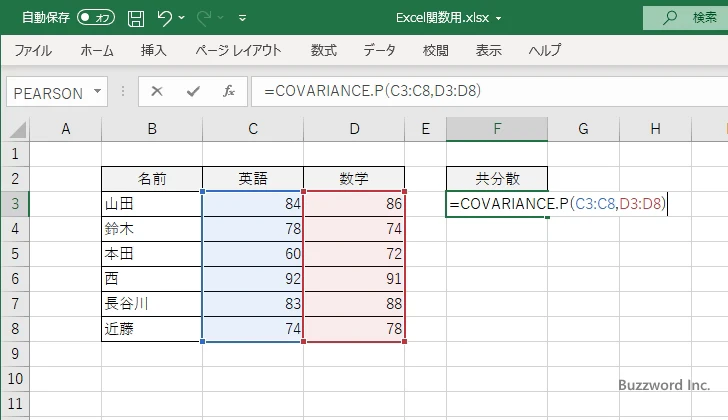This screenshot has height=420, width=728.
Task: Click math score cell 88
Action: (354, 304)
